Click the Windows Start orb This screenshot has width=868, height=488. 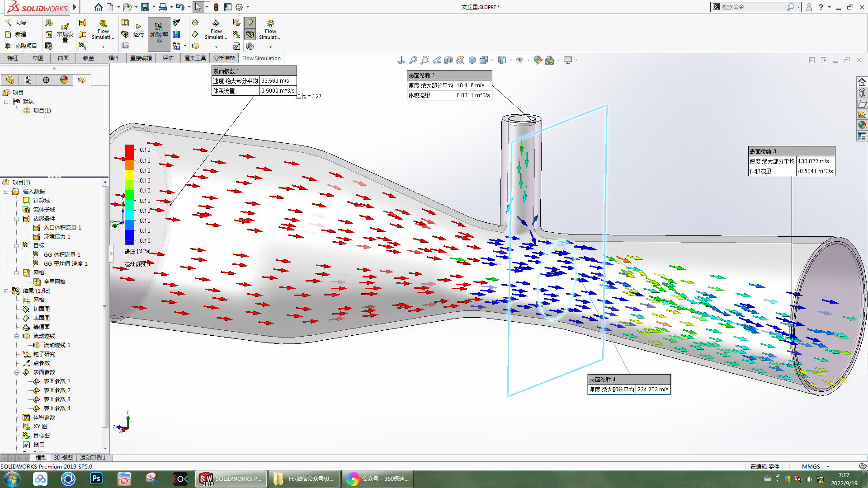pyautogui.click(x=12, y=479)
